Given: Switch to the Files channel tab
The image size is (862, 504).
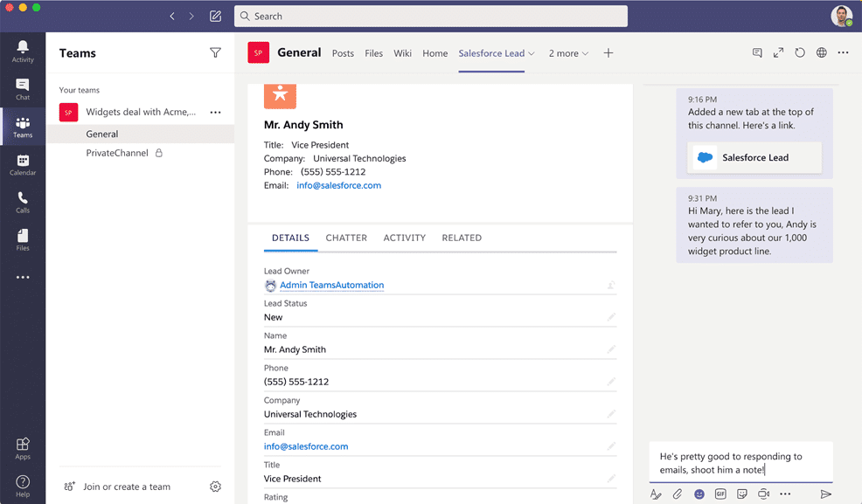Looking at the screenshot, I should pyautogui.click(x=373, y=53).
